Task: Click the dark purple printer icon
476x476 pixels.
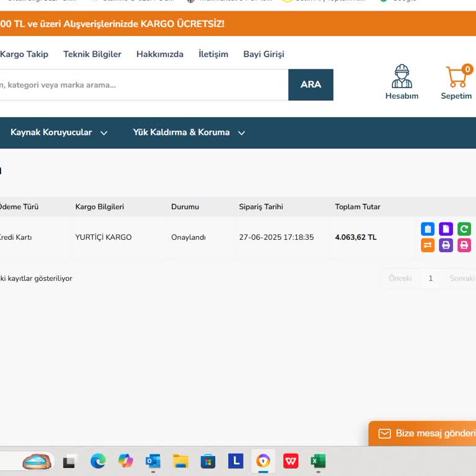Action: 446,245
